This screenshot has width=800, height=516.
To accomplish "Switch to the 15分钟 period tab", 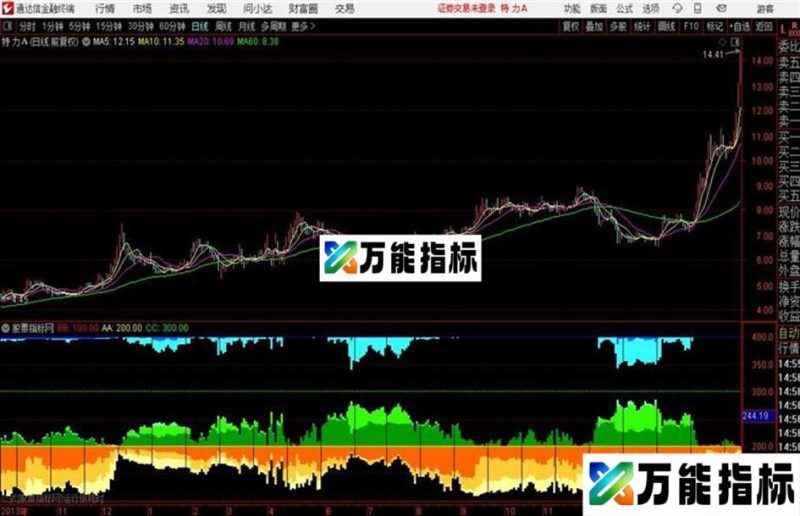I will [x=109, y=27].
